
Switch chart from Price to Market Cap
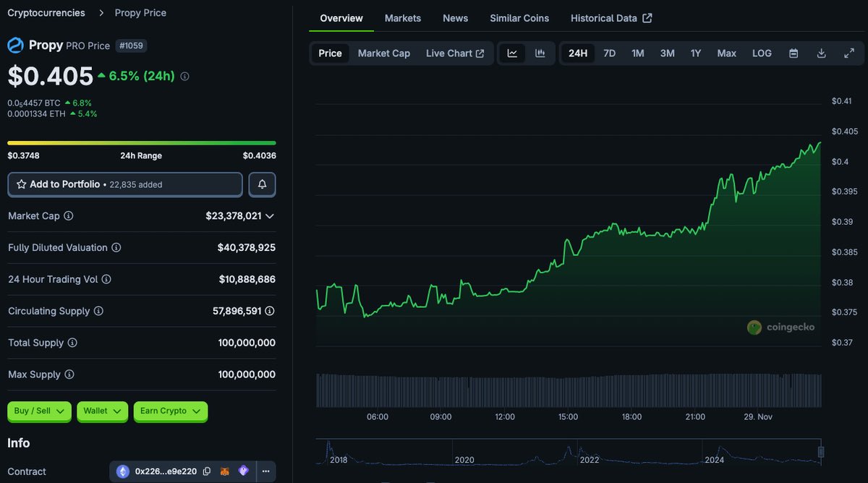(384, 53)
